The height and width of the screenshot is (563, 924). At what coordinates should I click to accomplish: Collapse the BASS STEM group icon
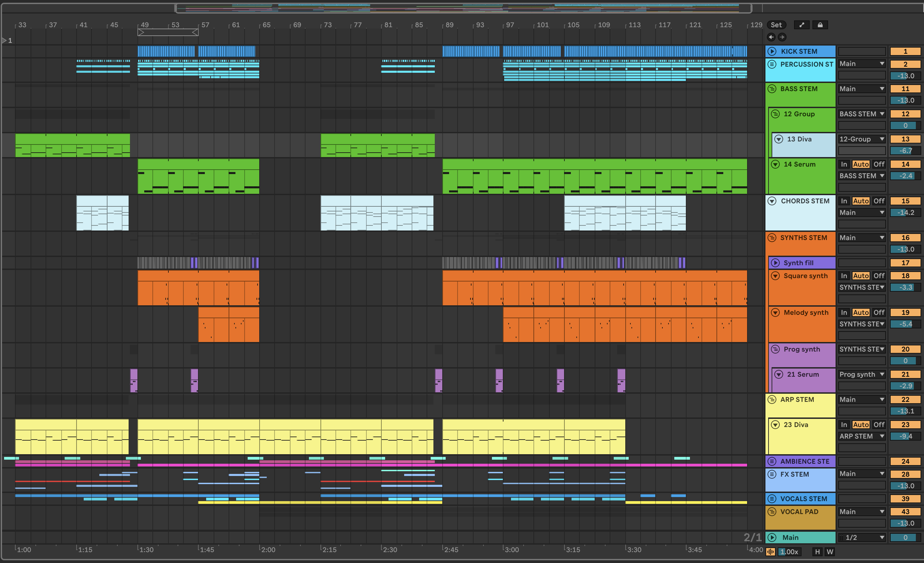coord(772,89)
